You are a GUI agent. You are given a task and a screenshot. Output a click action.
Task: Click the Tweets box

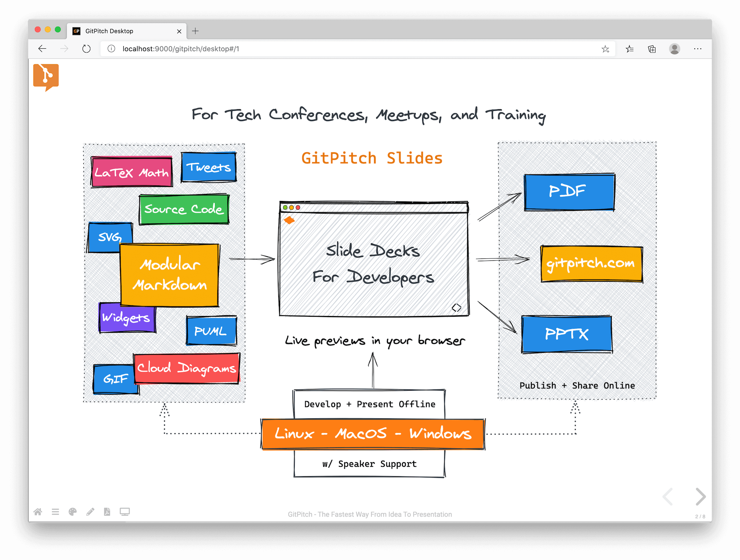coord(209,167)
